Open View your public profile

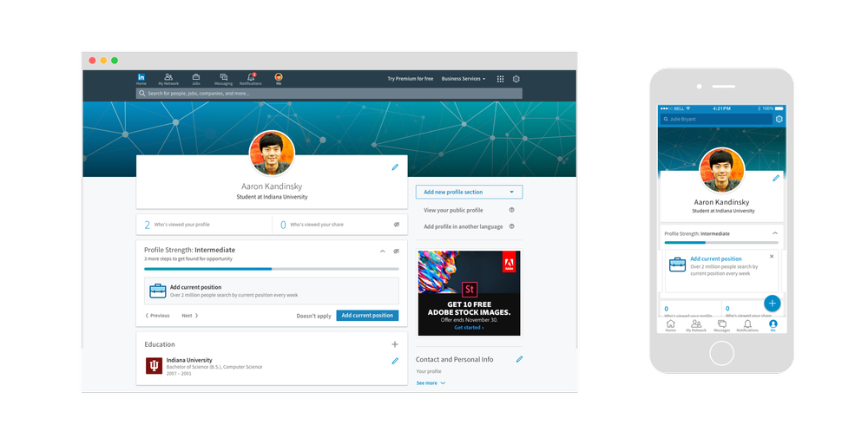[x=453, y=210]
